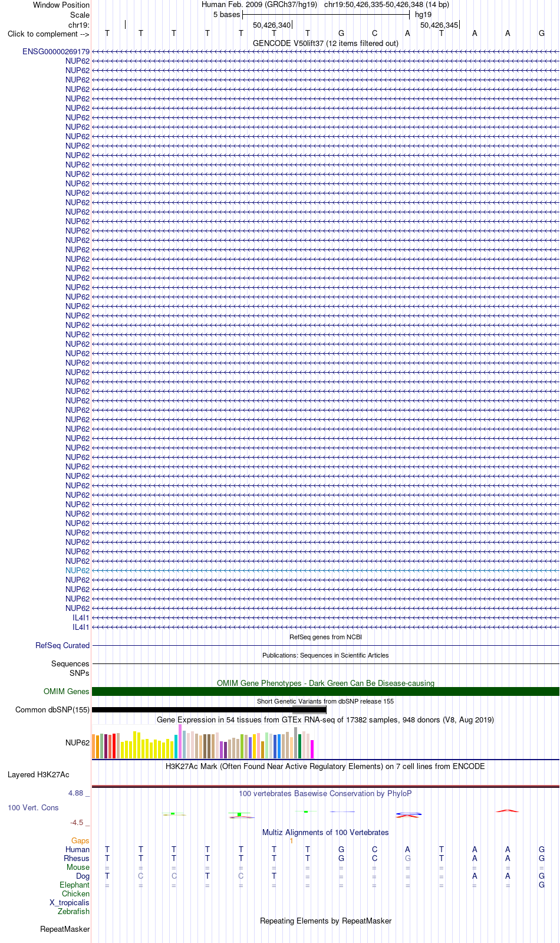Click the red PhyloP peak below base A
This screenshot has width=560, height=943.
[508, 811]
